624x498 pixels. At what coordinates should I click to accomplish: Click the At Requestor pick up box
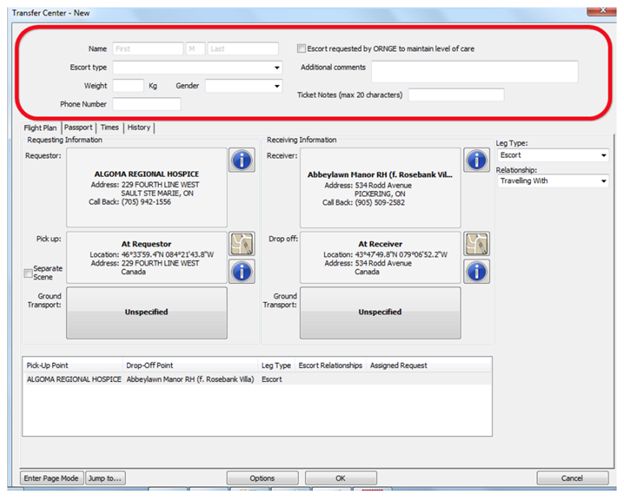point(146,258)
